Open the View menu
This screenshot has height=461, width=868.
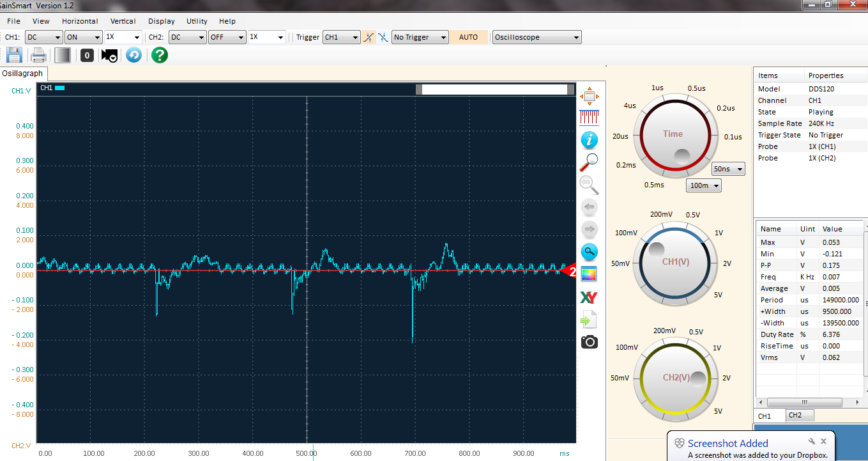coord(41,21)
